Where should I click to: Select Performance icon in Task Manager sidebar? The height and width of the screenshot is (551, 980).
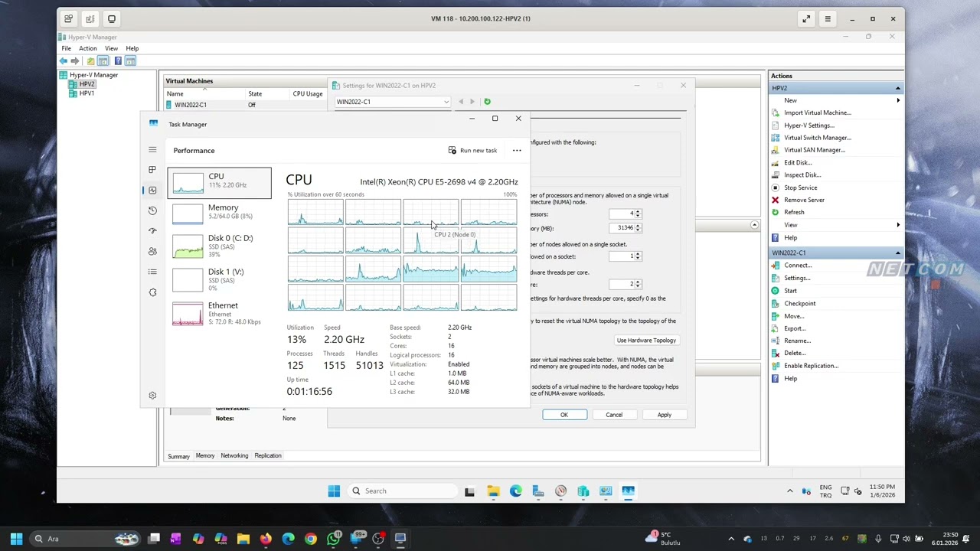[x=152, y=190]
